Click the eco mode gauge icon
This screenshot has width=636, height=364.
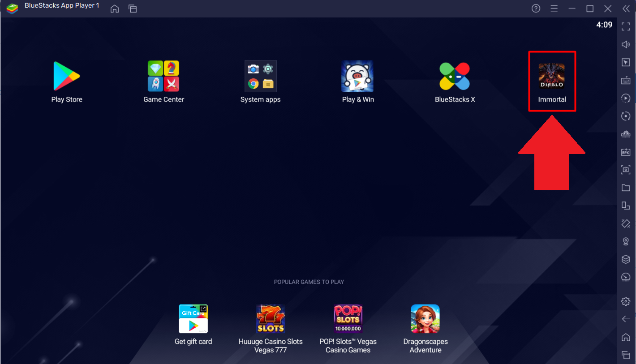point(626,277)
